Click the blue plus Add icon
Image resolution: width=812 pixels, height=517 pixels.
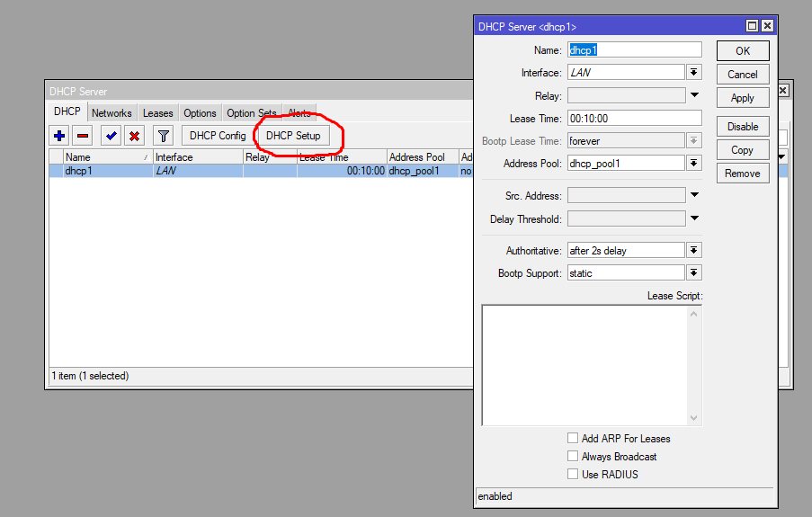[59, 136]
